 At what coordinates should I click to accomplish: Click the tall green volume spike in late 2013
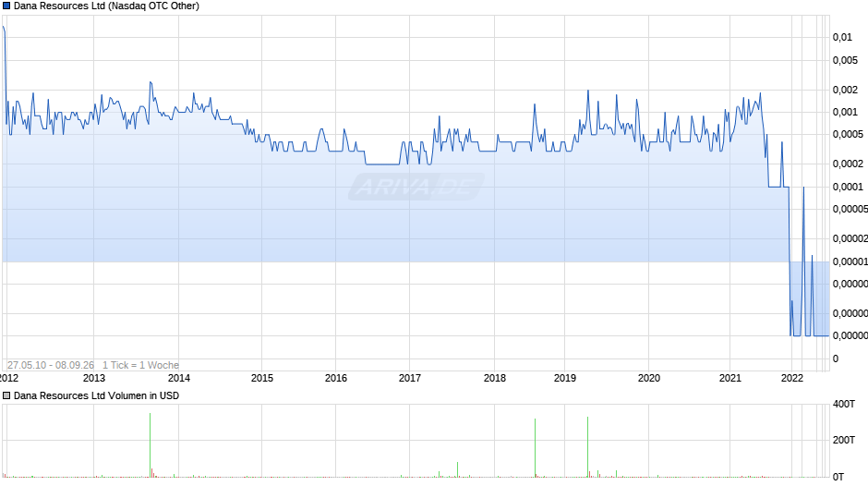pyautogui.click(x=150, y=445)
